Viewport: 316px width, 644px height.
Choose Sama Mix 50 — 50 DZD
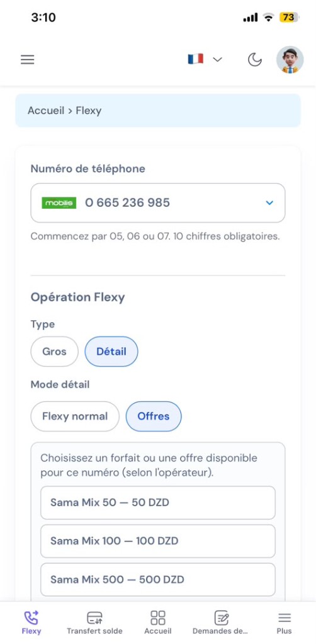(x=158, y=502)
